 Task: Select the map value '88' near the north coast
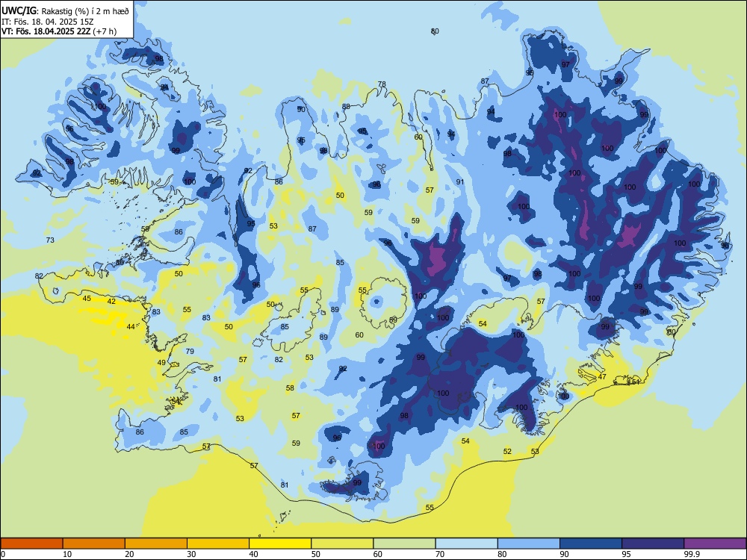coord(347,106)
